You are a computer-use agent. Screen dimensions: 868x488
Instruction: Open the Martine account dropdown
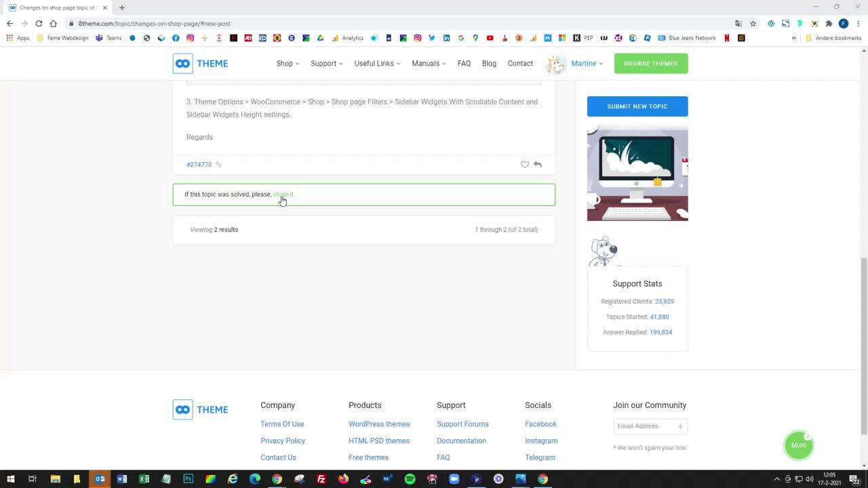pyautogui.click(x=587, y=64)
